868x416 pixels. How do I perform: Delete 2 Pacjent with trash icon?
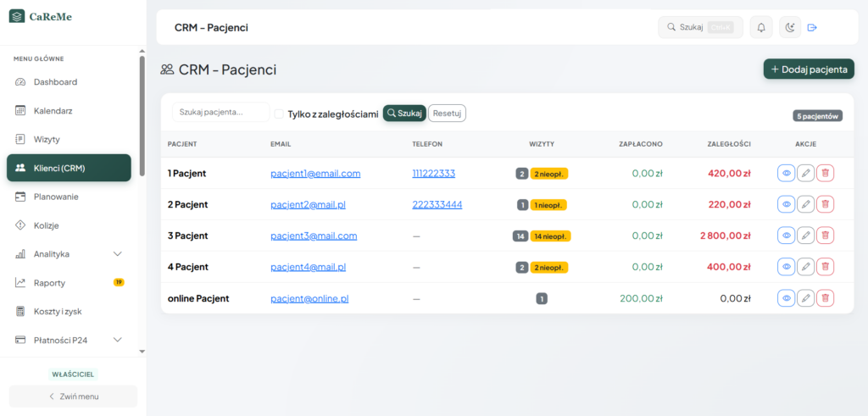826,204
